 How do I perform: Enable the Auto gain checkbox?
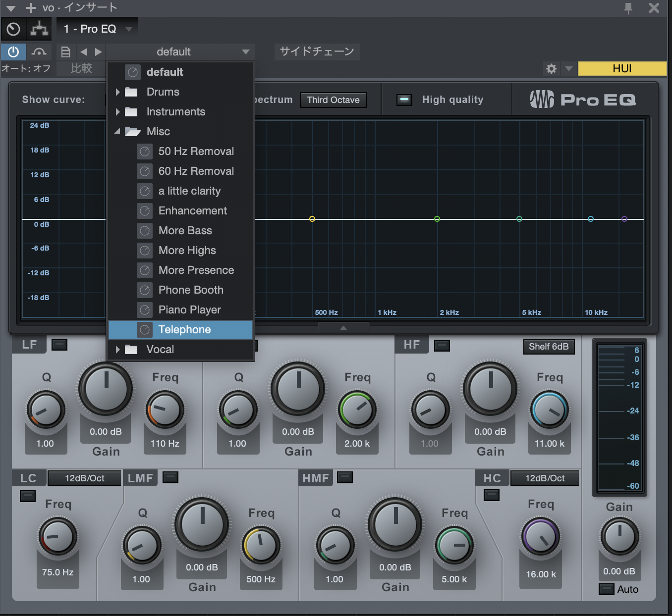(606, 589)
